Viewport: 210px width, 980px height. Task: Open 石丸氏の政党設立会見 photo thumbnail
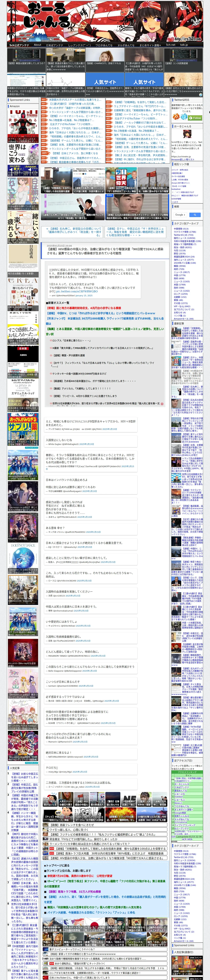pos(137,207)
